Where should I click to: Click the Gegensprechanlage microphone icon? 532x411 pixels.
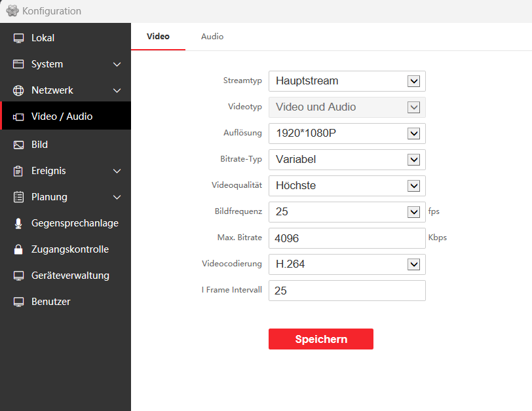click(18, 223)
